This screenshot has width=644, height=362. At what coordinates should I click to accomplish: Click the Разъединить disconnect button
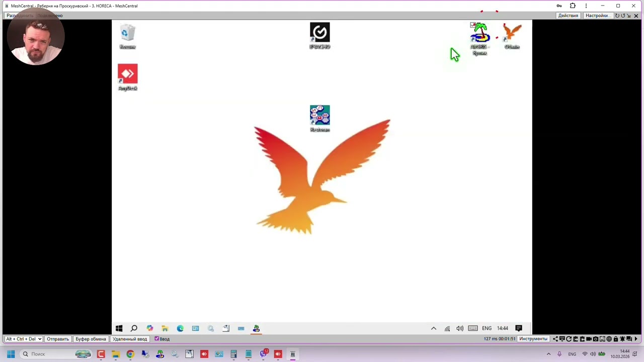[x=19, y=16]
